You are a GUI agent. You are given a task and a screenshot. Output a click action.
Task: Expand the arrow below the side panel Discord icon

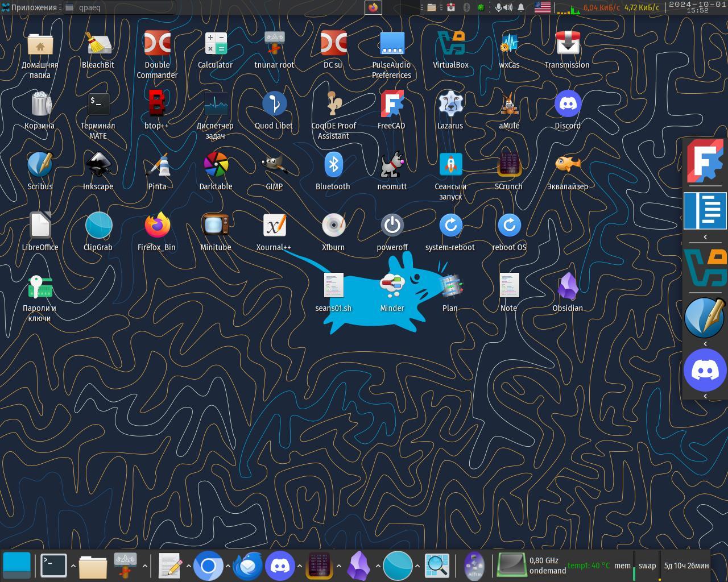point(705,396)
